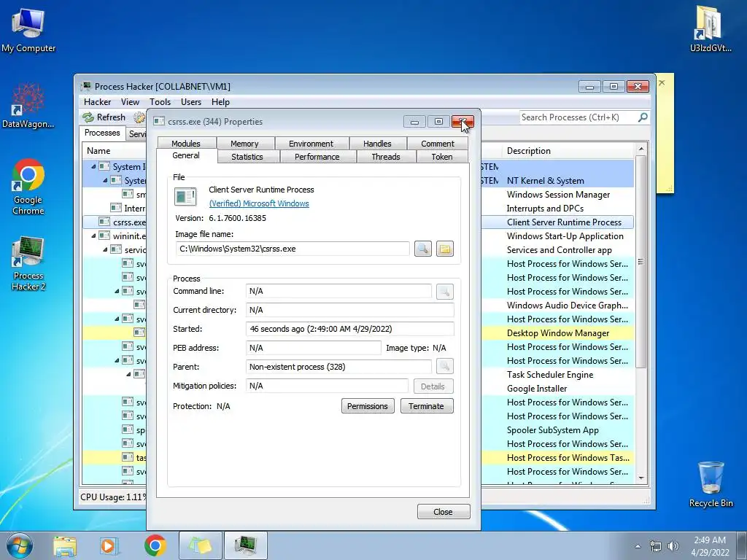Open the U3IzdGVt folder on desktop

pyautogui.click(x=711, y=29)
